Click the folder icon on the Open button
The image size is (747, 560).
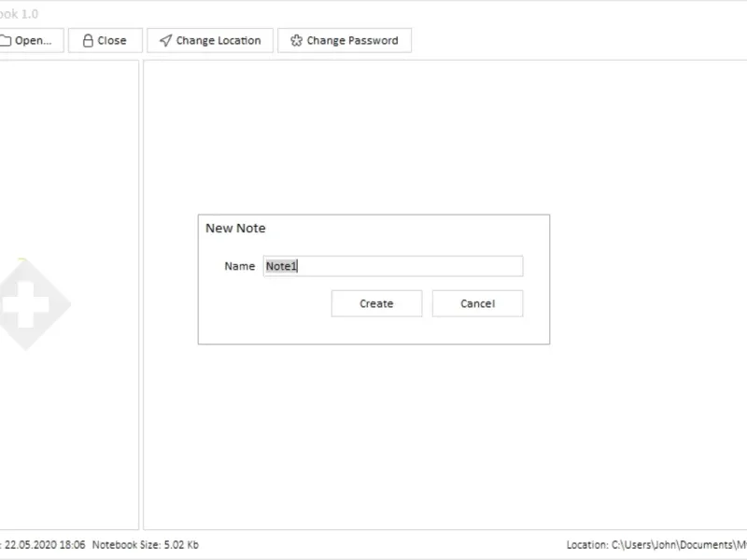point(6,41)
